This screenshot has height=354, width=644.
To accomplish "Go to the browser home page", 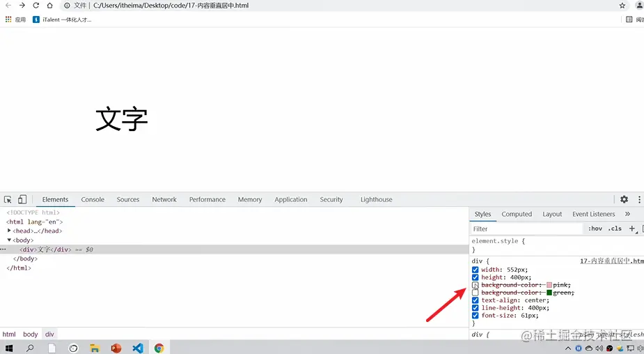I will click(x=49, y=6).
